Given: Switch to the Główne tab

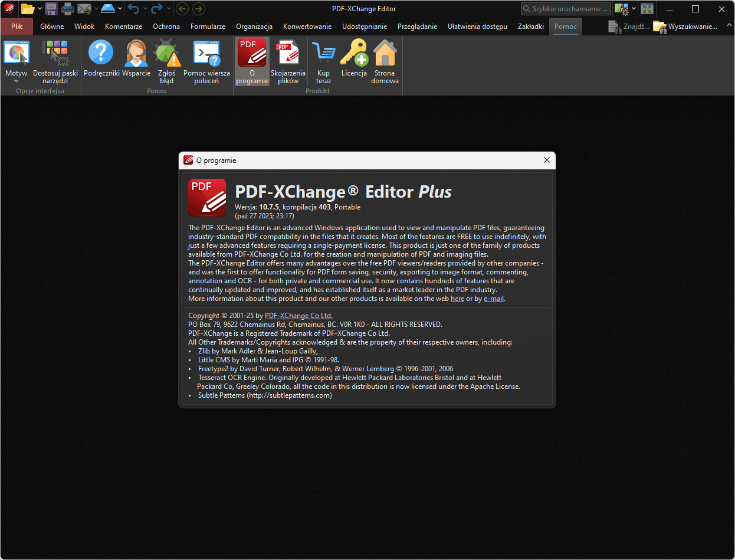Looking at the screenshot, I should pyautogui.click(x=52, y=27).
